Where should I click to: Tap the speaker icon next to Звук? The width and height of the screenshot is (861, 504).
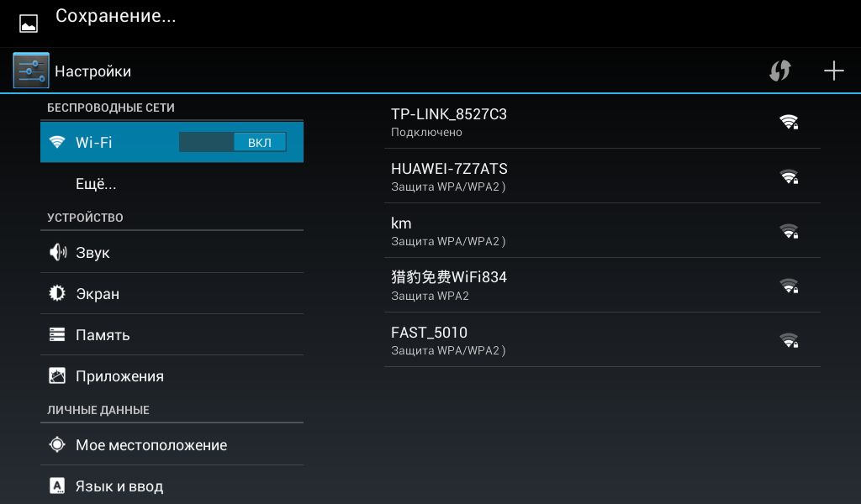(58, 252)
